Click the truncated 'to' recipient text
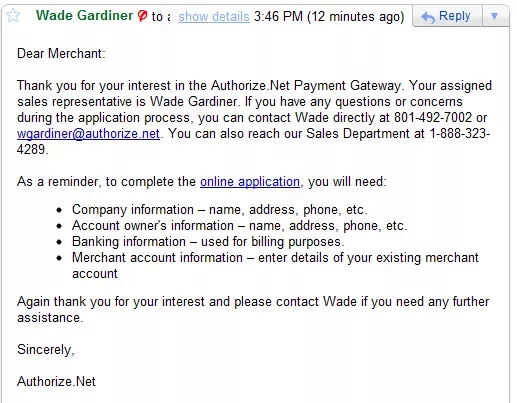 click(161, 16)
